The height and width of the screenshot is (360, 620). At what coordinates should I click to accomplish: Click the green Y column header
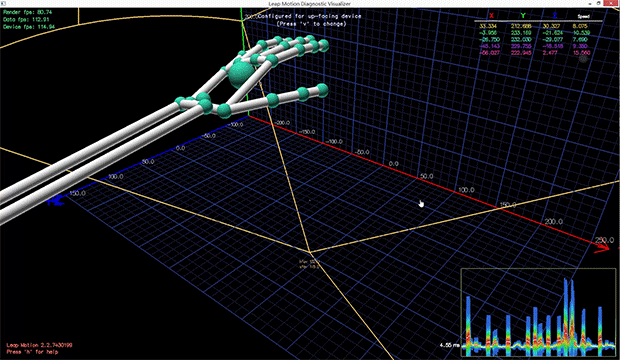coord(523,16)
